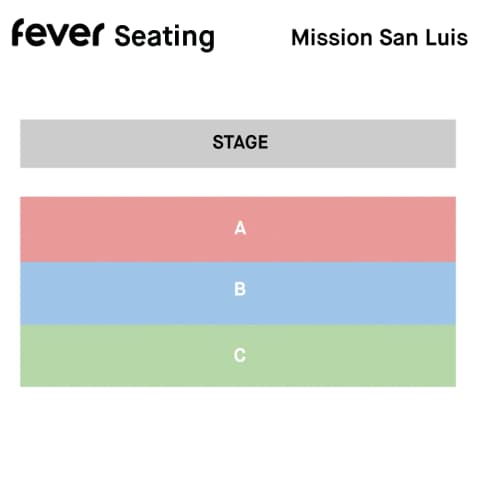Click the STAGE text label
480x480 pixels.
click(240, 142)
